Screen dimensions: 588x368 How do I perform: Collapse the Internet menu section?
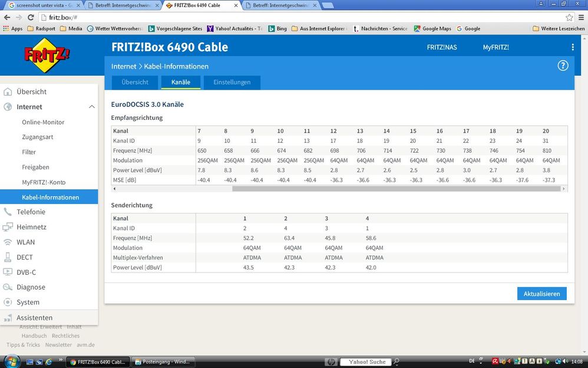coord(91,107)
